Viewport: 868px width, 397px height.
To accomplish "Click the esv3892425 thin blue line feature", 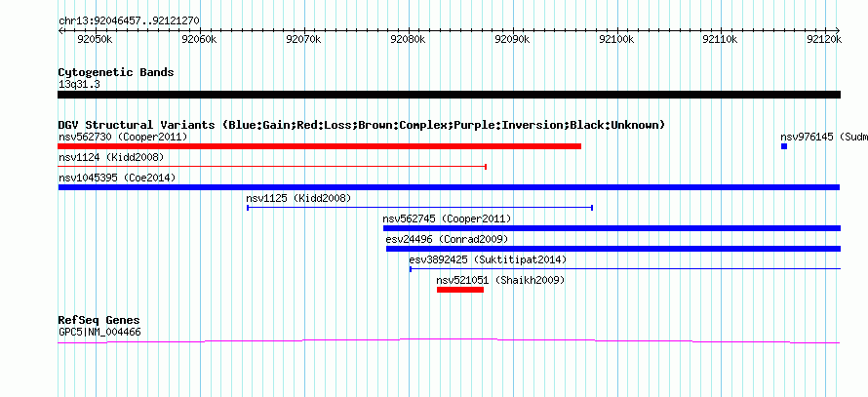I will click(x=625, y=269).
